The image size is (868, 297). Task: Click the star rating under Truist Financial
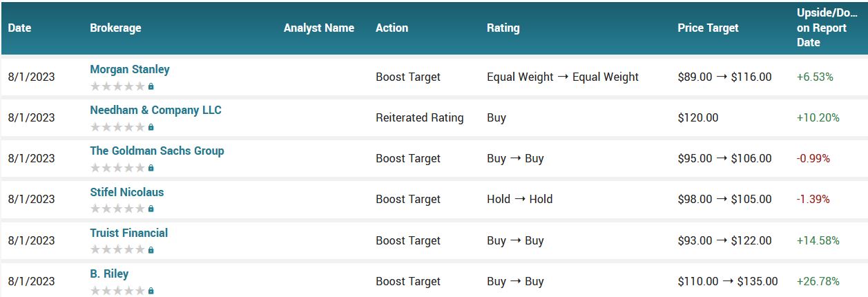[117, 250]
